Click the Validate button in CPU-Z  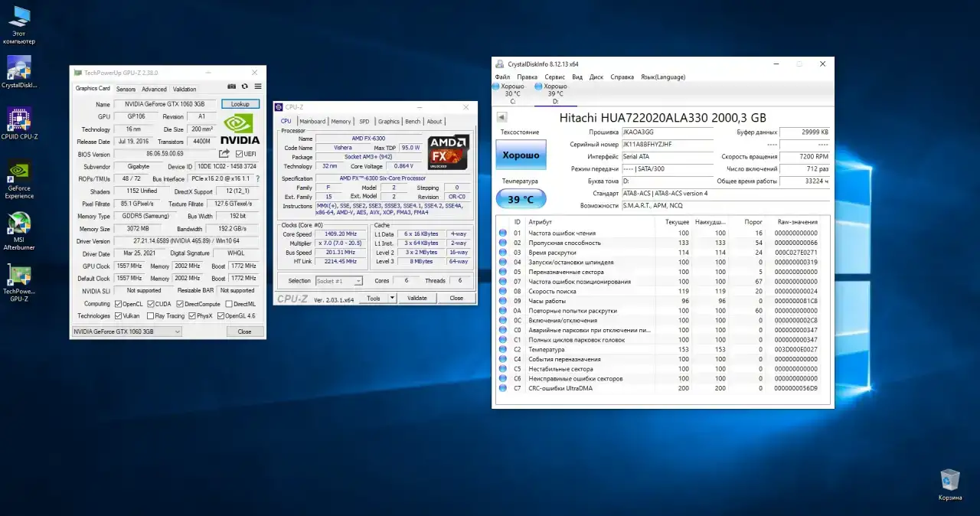[417, 299]
